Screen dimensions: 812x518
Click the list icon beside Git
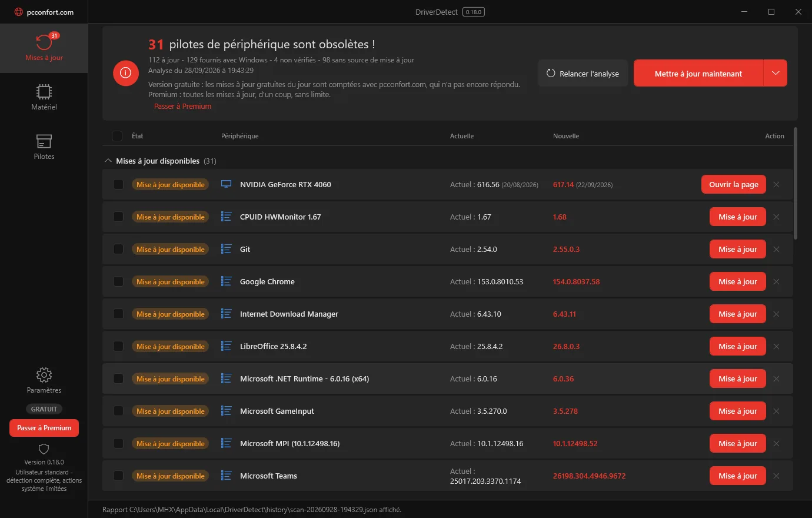(226, 249)
